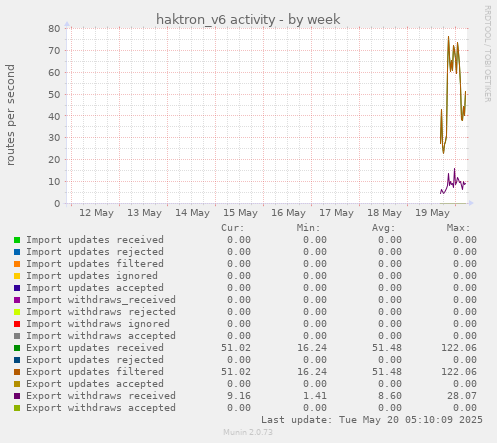Click the Export updates received color swatch

[17, 348]
